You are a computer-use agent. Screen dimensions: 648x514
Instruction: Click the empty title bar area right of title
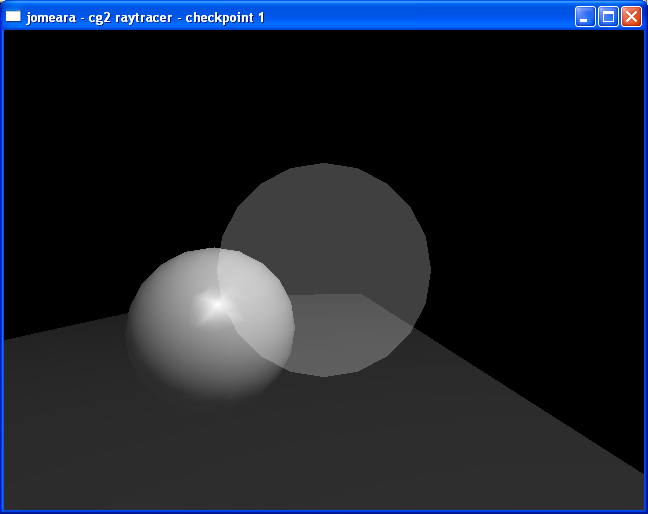pyautogui.click(x=420, y=17)
